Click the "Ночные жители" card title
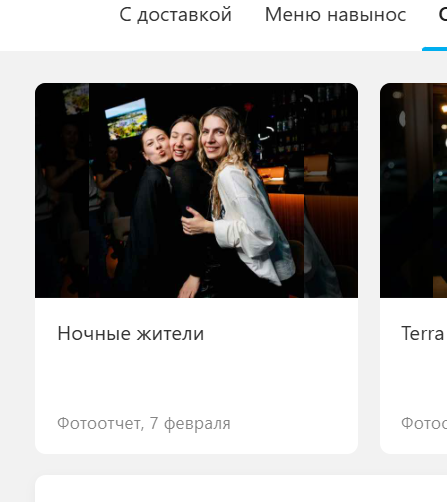Viewport: 447px width, 502px height. 131,333
